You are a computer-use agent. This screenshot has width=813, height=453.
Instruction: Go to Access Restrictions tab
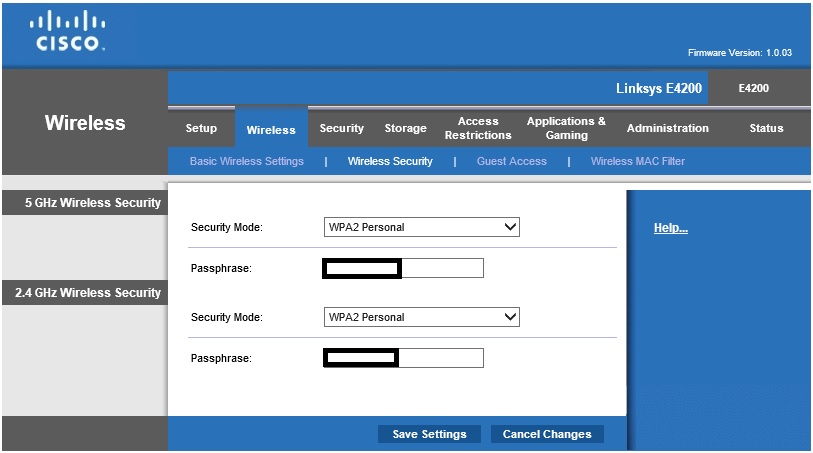(x=478, y=128)
